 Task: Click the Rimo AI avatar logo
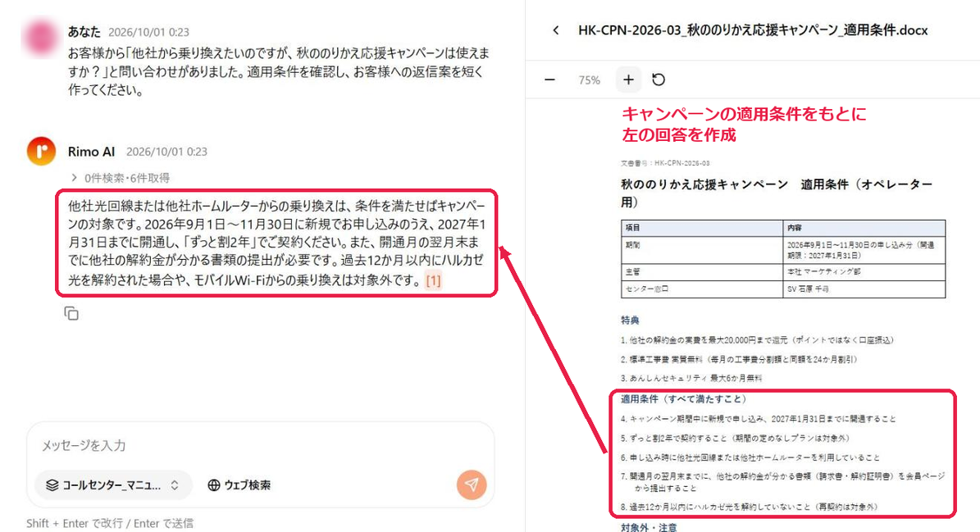(x=41, y=151)
